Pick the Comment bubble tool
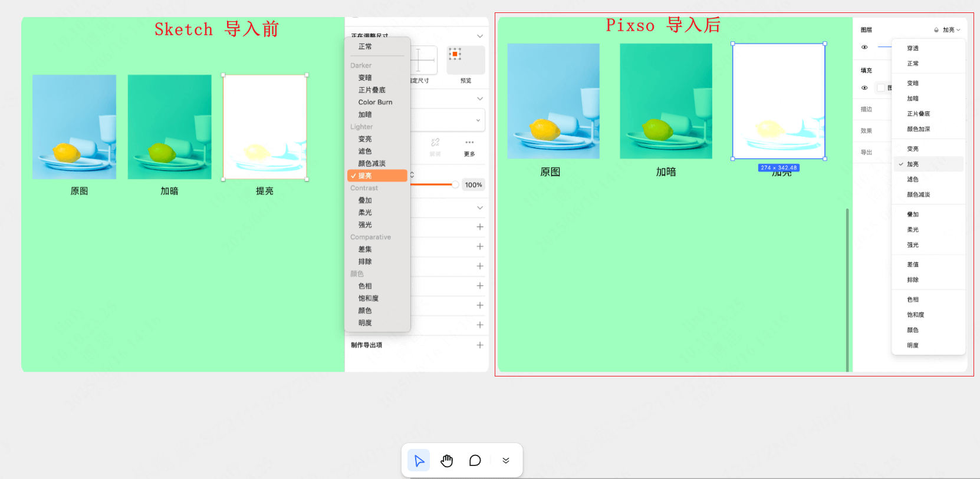Image resolution: width=980 pixels, height=479 pixels. click(x=475, y=461)
